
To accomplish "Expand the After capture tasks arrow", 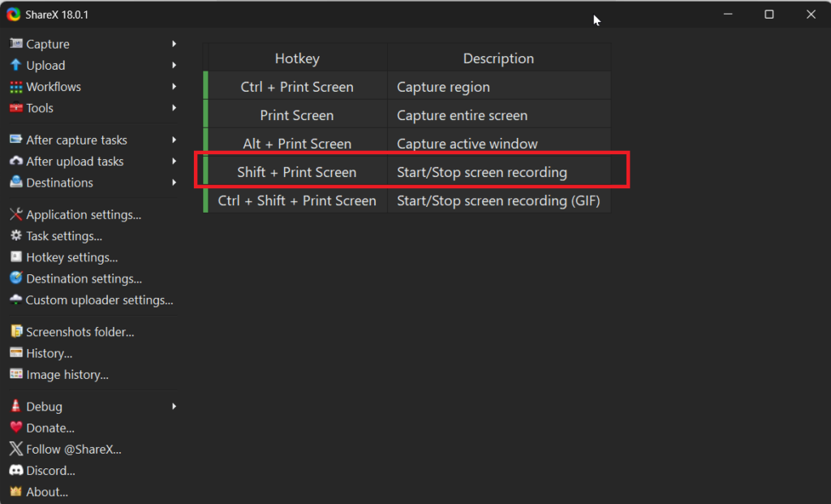I will click(174, 140).
